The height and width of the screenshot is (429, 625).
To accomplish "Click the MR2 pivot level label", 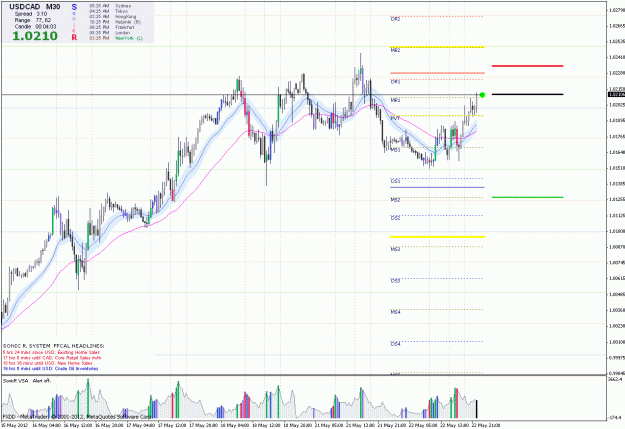I will 395,51.
